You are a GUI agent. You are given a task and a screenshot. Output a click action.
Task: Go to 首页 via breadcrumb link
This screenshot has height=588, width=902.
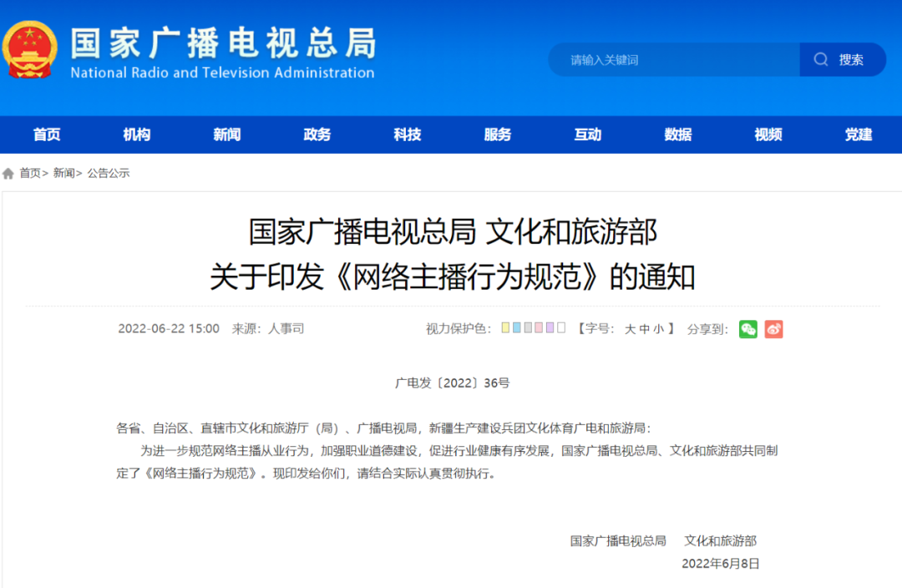click(x=30, y=173)
